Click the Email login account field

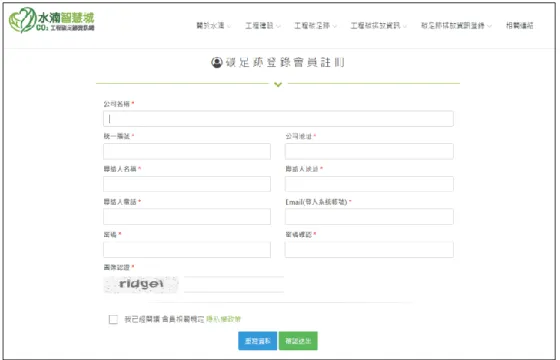click(x=369, y=217)
